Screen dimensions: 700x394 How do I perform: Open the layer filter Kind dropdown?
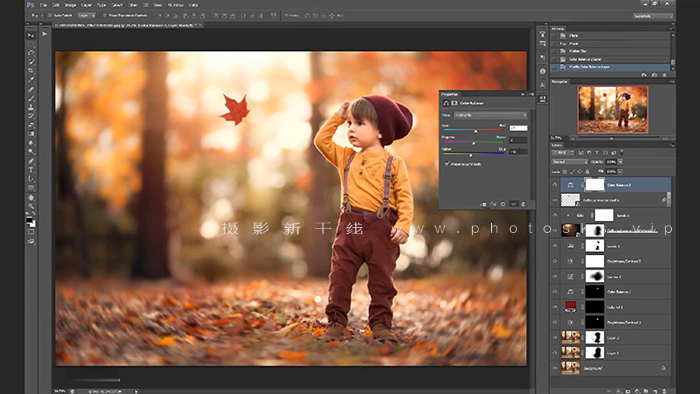click(x=563, y=153)
